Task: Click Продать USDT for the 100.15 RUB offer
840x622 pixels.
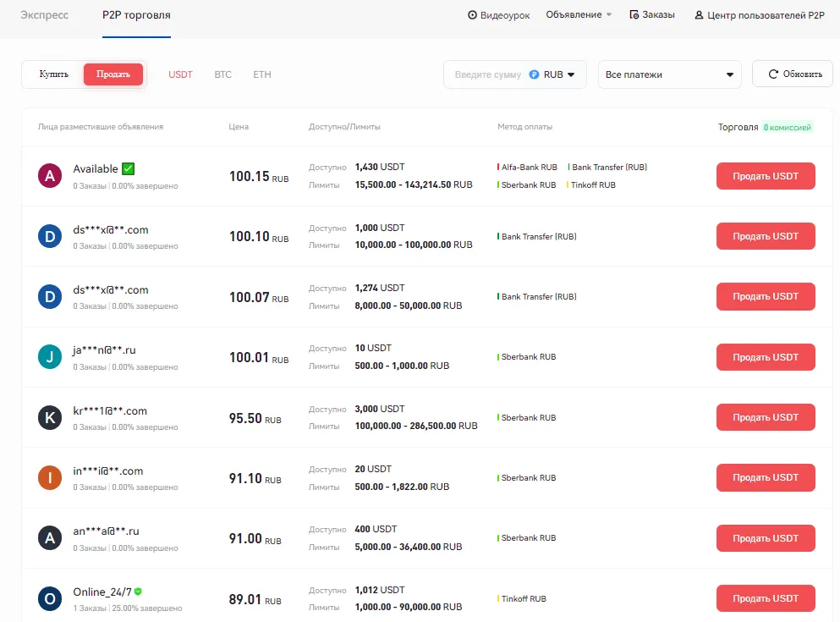Action: (x=766, y=176)
